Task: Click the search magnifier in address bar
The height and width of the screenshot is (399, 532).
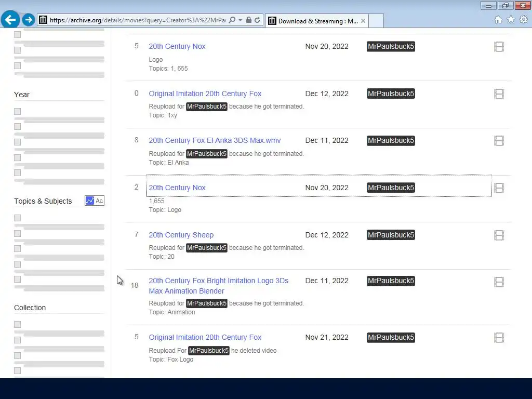Action: [x=232, y=20]
